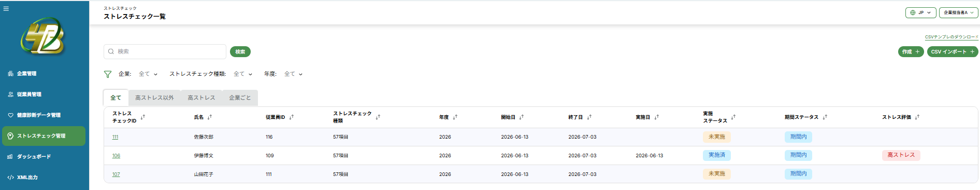The height and width of the screenshot is (190, 980).
Task: Sort by 実施ステータス column icon
Action: click(x=733, y=117)
